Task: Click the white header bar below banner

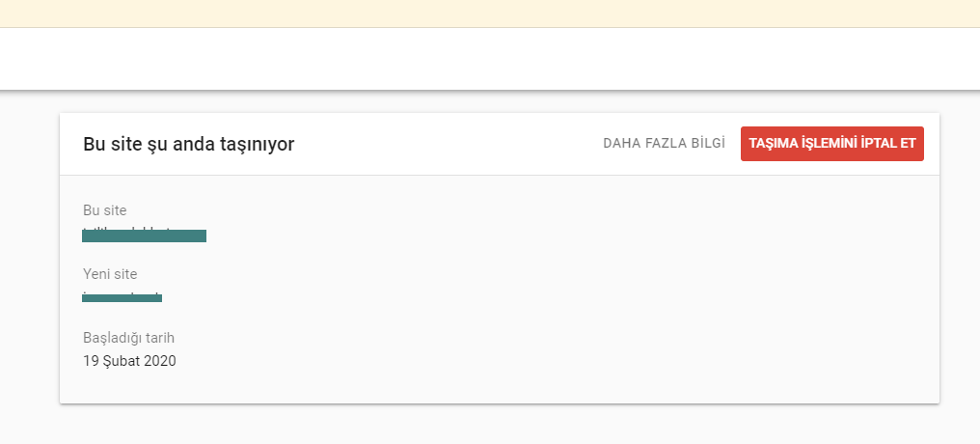Action: tap(490, 59)
